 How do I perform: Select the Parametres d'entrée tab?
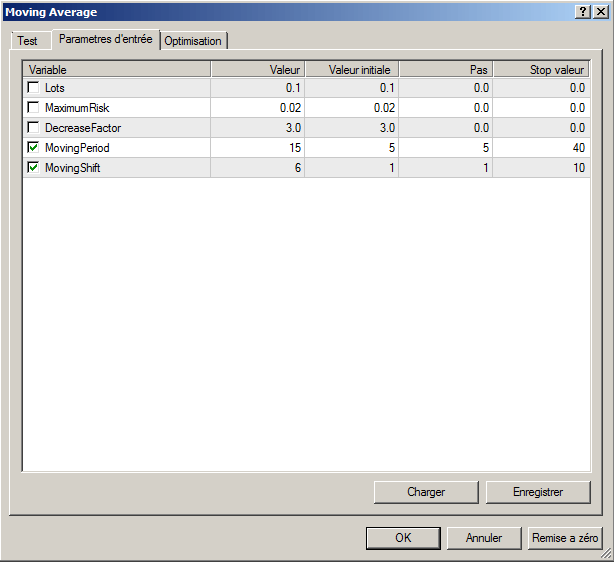(x=105, y=39)
